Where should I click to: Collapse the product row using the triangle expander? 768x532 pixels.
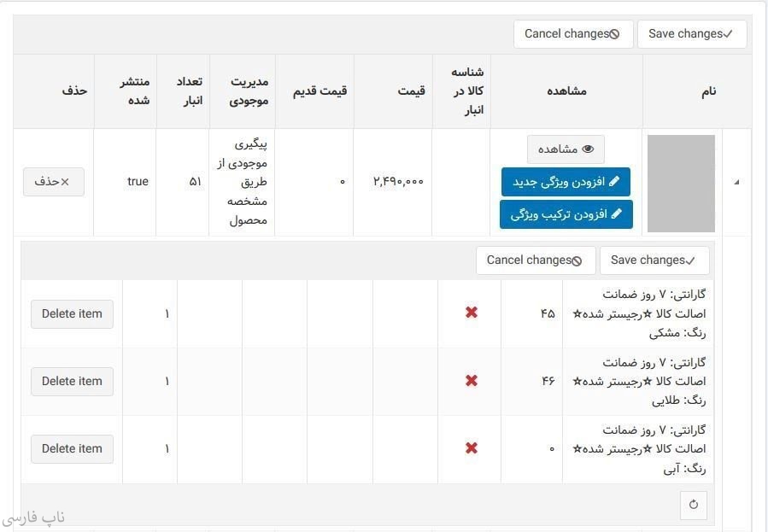[736, 182]
